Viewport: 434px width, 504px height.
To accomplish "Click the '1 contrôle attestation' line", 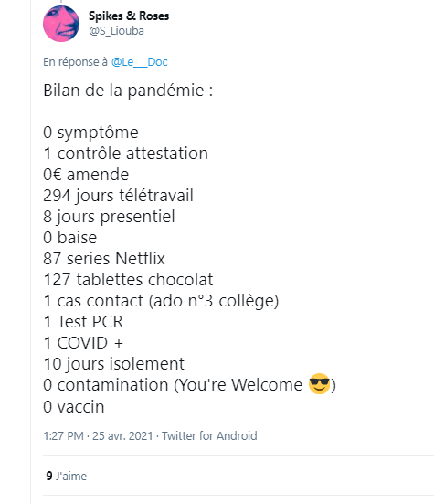I will [x=125, y=154].
